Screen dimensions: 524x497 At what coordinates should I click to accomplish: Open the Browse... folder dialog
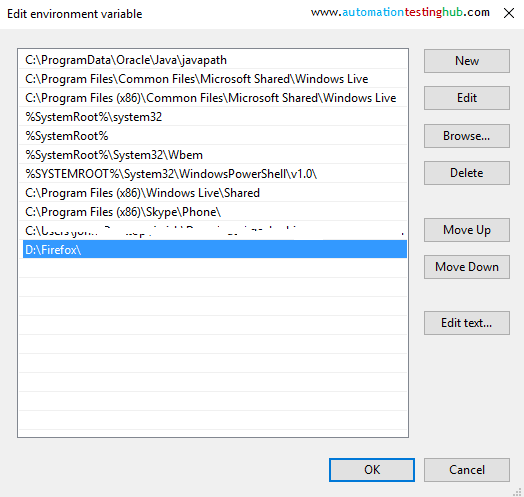point(467,136)
